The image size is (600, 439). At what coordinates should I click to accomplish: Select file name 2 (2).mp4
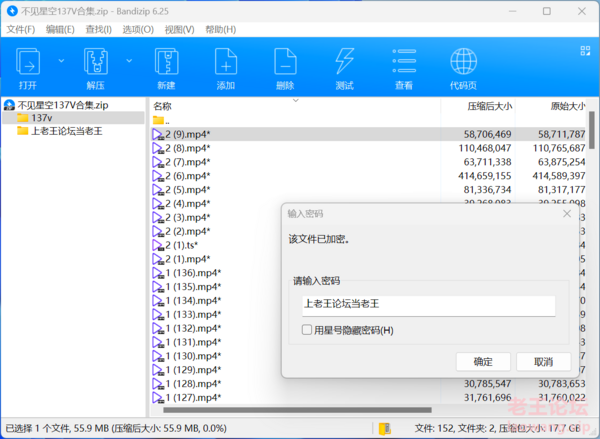pyautogui.click(x=188, y=231)
